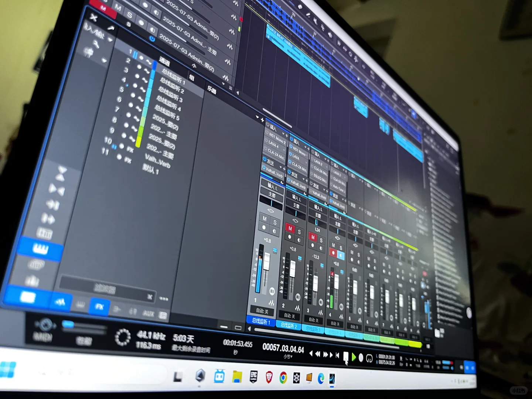The image size is (532, 399).
Task: Clear the 滤波器 filter field with X
Action: 150,297
